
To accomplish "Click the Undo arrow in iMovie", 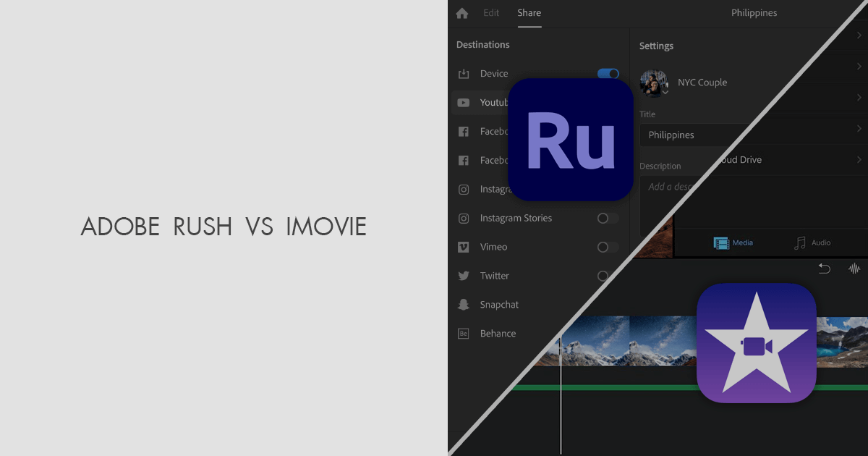I will point(824,269).
